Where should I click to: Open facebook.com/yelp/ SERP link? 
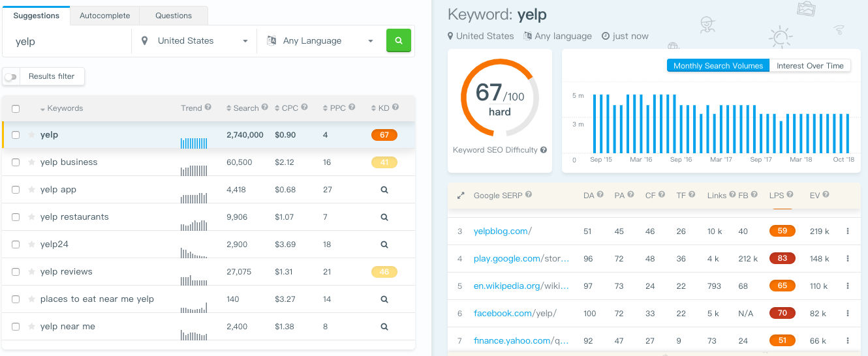(x=515, y=313)
